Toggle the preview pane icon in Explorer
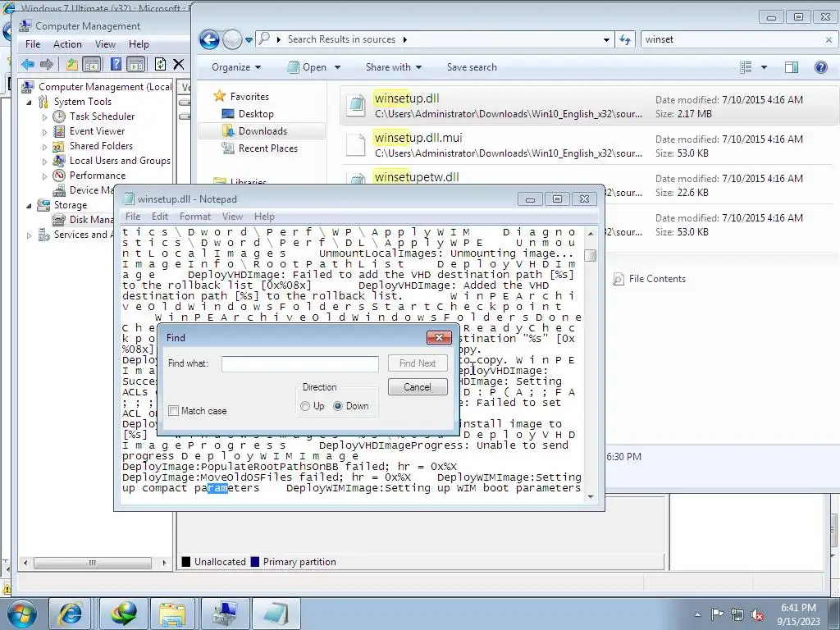Viewport: 840px width, 630px height. click(x=792, y=67)
